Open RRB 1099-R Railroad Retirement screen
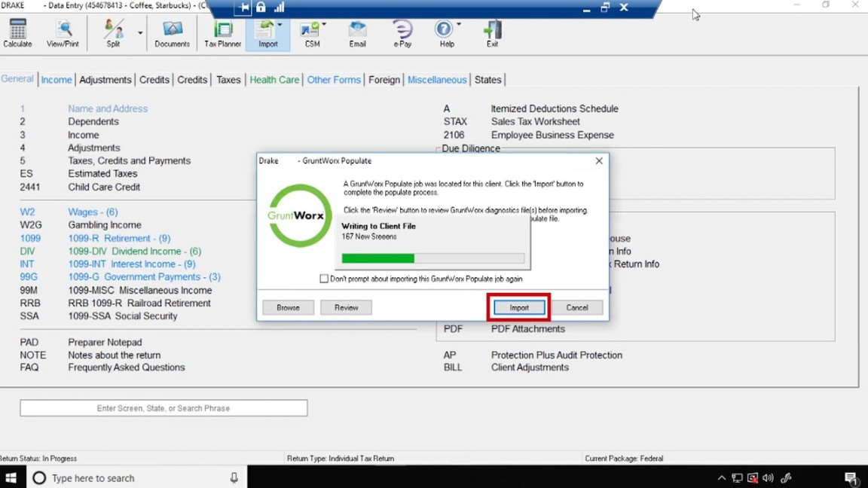This screenshot has height=488, width=868. point(139,303)
